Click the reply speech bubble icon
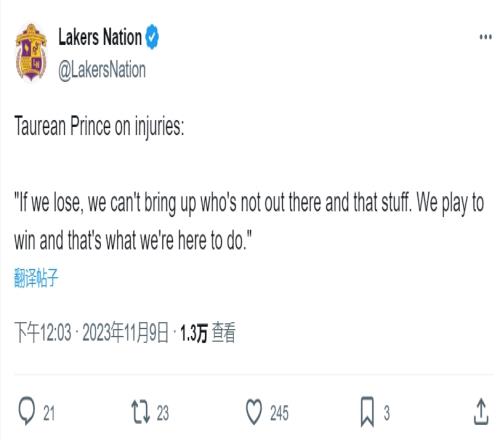 click(26, 411)
